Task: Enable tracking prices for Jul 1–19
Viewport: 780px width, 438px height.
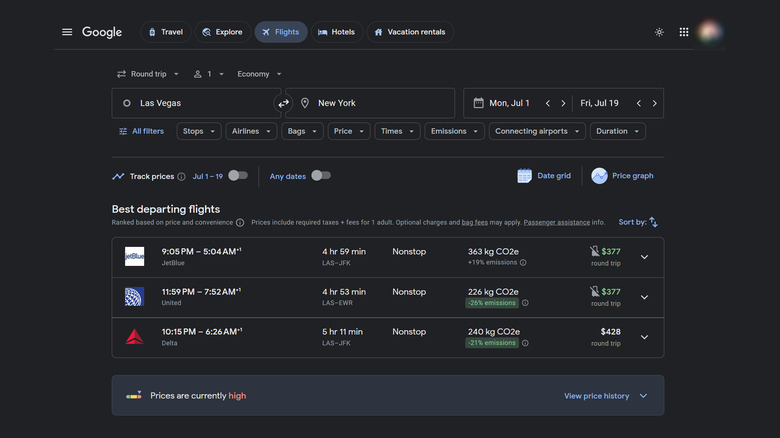Action: 237,176
